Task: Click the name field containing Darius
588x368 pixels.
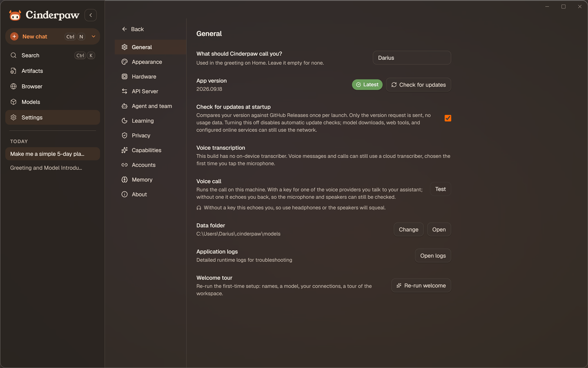Action: pos(412,58)
